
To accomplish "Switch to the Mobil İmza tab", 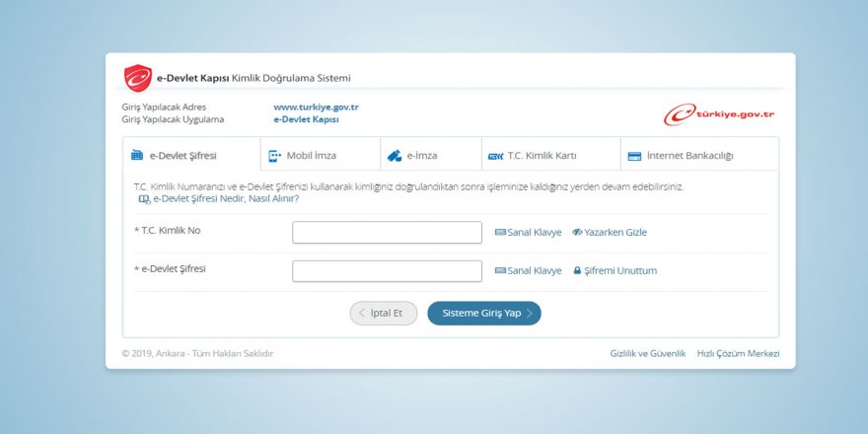I will (x=320, y=154).
